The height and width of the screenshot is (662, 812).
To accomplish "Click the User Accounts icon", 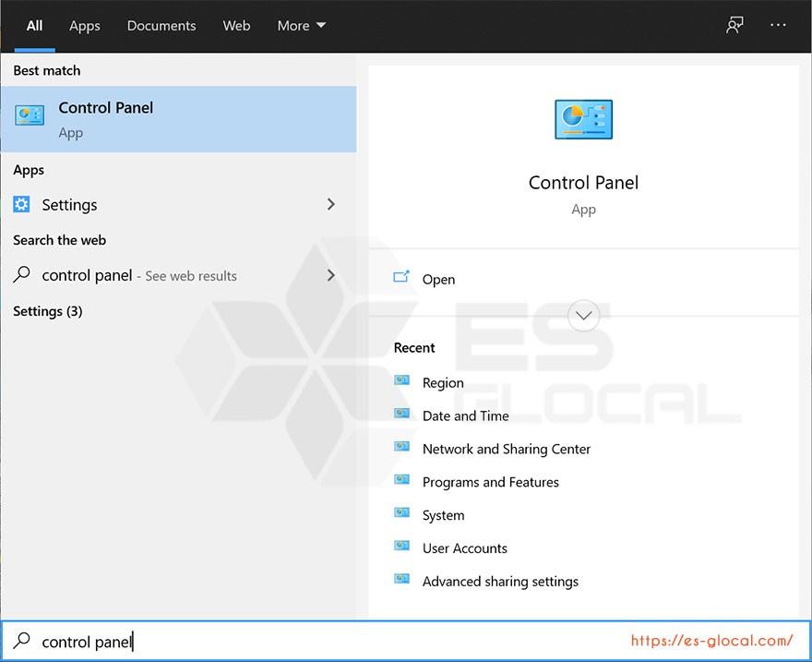I will (x=402, y=547).
